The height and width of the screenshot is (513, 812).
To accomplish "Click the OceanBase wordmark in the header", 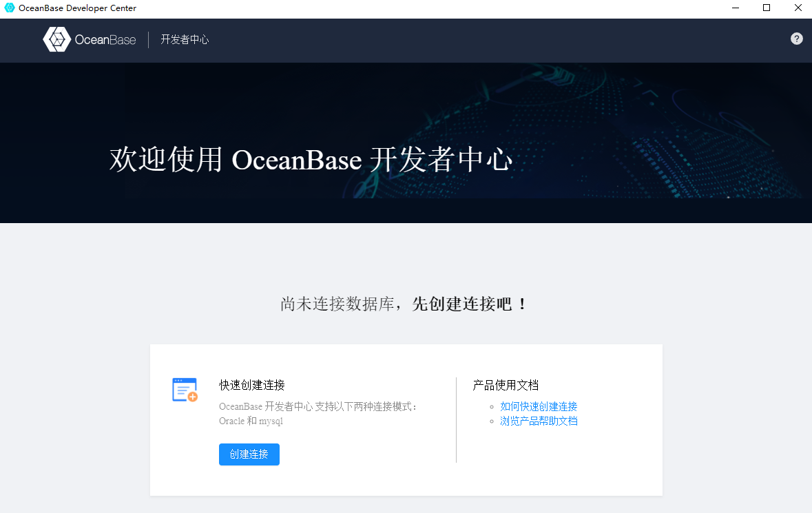I will (105, 40).
